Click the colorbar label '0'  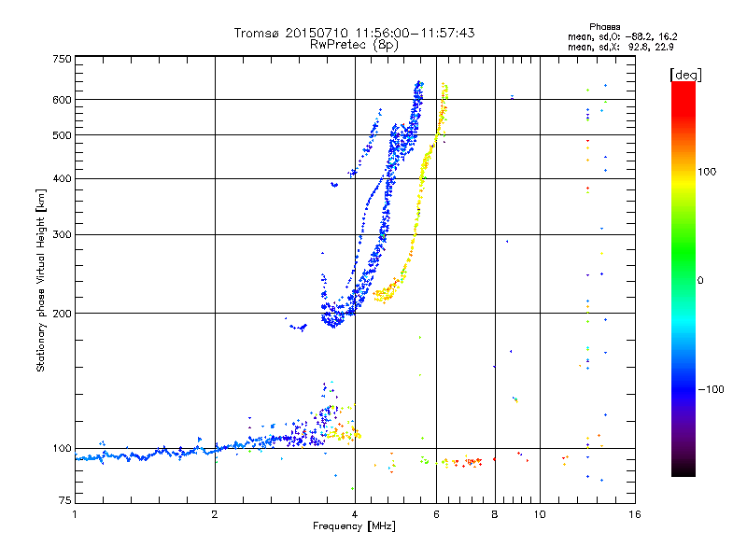coord(700,280)
